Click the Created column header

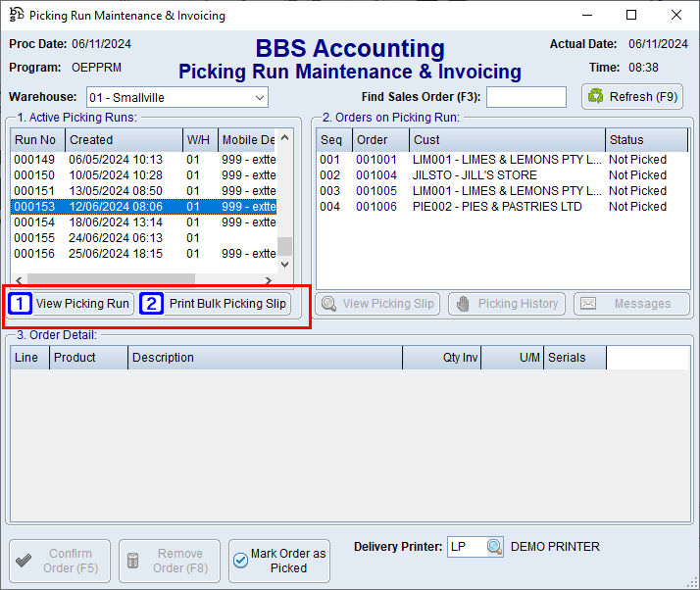(x=123, y=140)
